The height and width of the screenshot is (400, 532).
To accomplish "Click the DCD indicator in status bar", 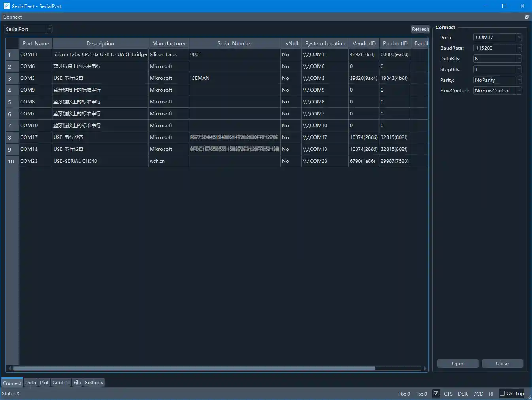I will [478, 394].
